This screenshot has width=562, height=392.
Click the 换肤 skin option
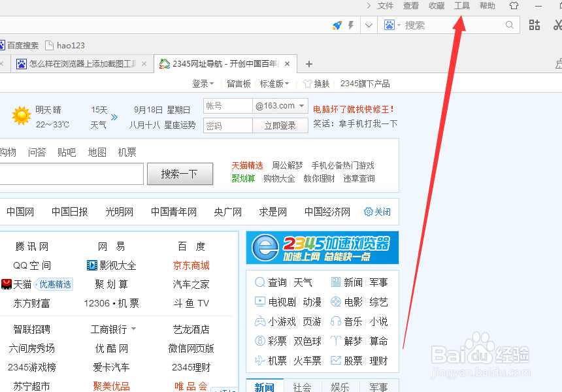coord(316,84)
